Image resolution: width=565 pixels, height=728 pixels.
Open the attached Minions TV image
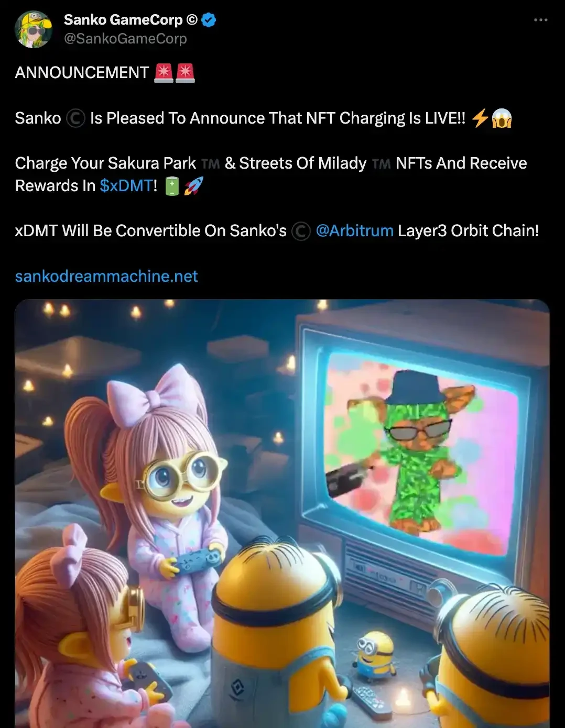pos(282,513)
